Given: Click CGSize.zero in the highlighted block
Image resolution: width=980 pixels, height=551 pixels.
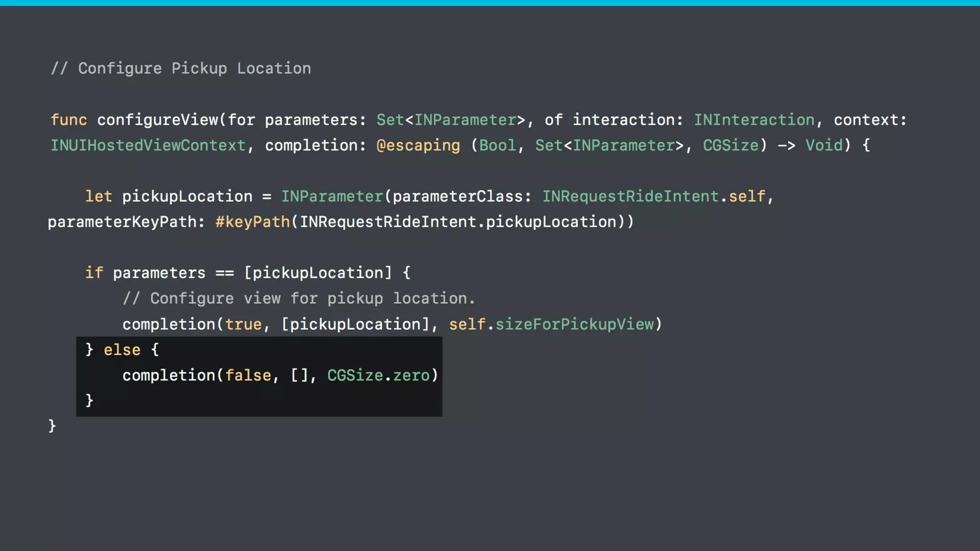Looking at the screenshot, I should tap(378, 375).
